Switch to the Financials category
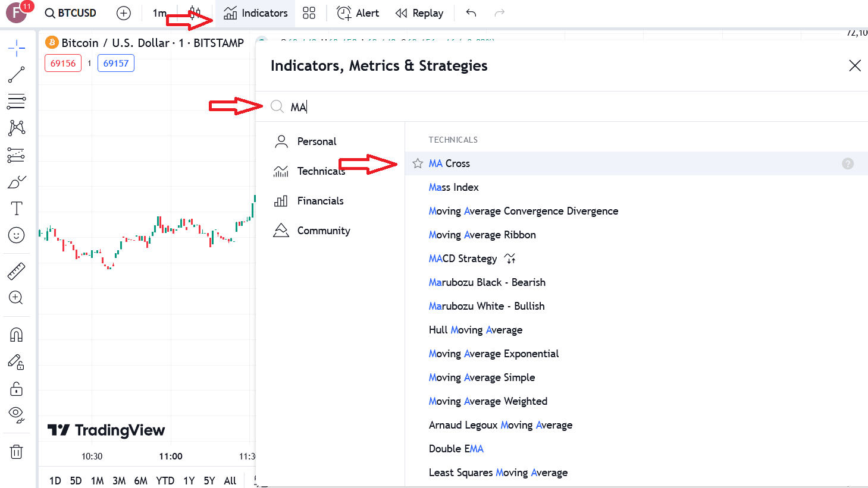 click(320, 201)
